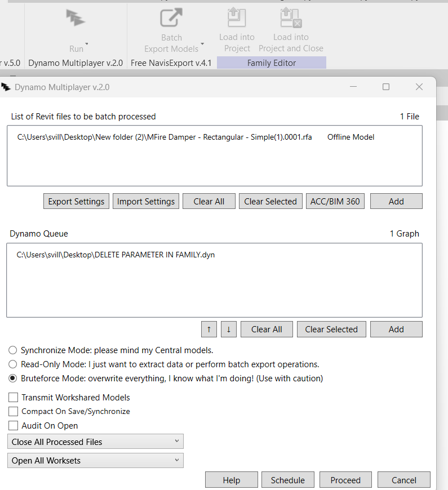Click the Dynamo Multiplayer v.2.0 panel label
Screen dimensions: 448x490
[76, 63]
